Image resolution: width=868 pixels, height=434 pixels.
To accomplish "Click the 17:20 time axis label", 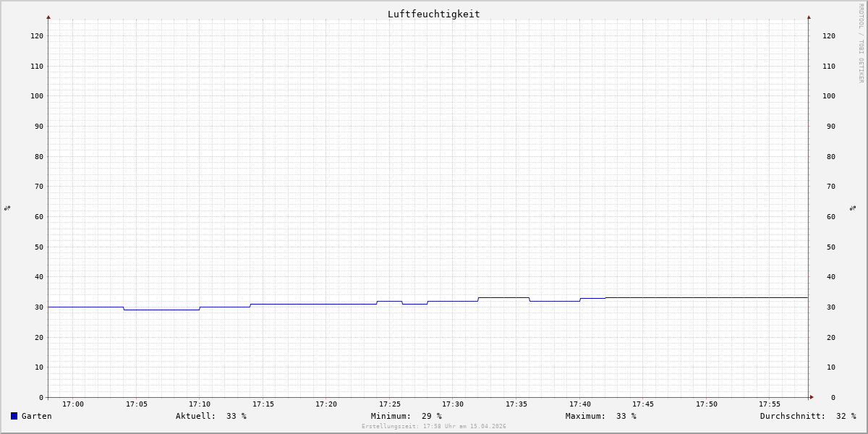I will click(326, 404).
